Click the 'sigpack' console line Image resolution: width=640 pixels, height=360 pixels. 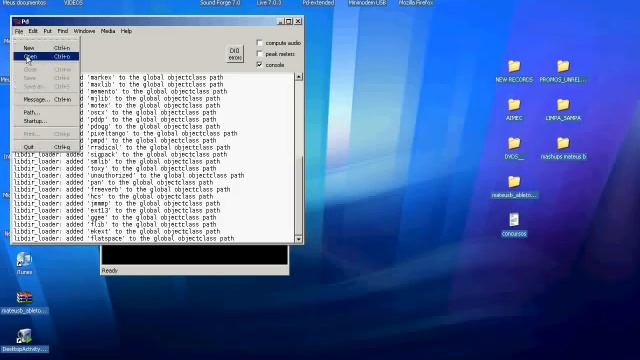pos(120,154)
